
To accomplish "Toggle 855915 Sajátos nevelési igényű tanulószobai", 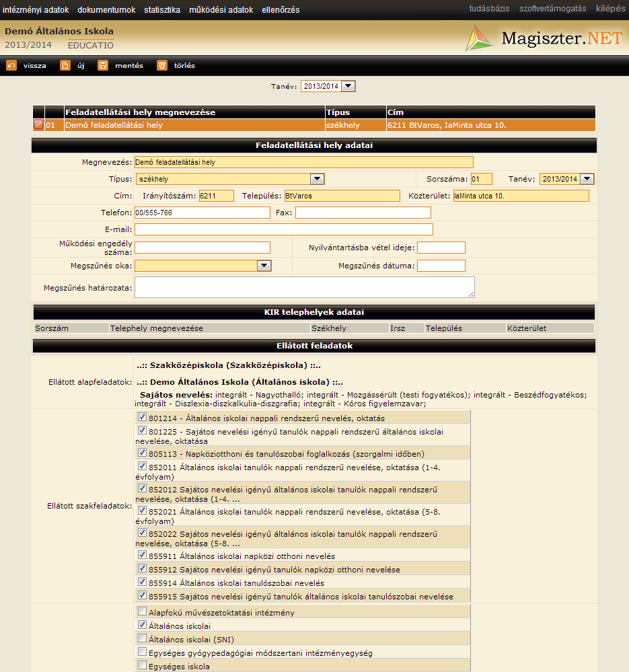I will [142, 595].
